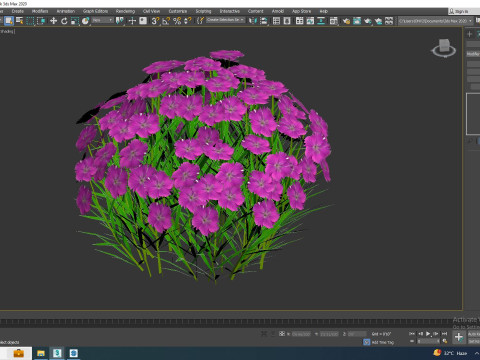Open Autodesk A360 Gallery icon
Viewport: 480px width, 360px height.
click(389, 21)
